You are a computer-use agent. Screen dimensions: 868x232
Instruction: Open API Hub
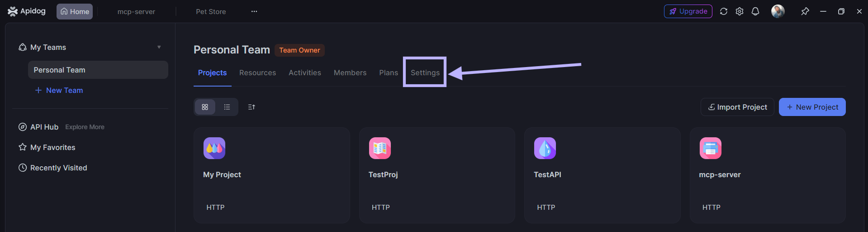pyautogui.click(x=44, y=127)
